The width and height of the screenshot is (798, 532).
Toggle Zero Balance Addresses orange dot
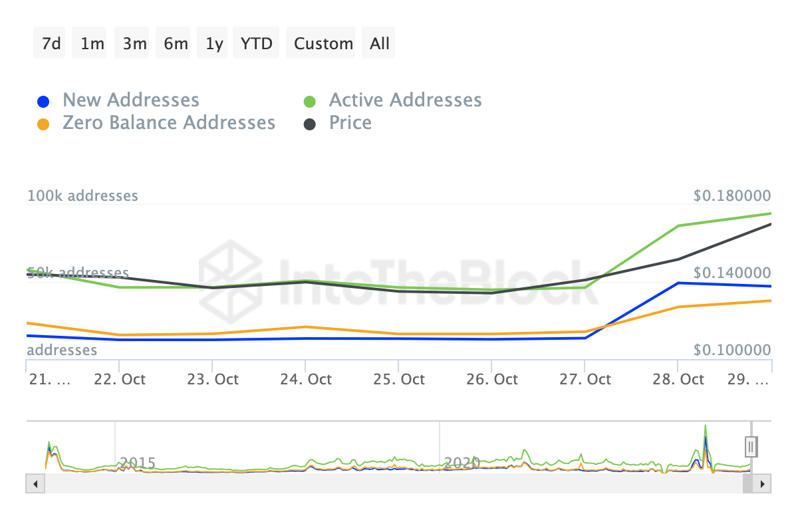pos(43,124)
